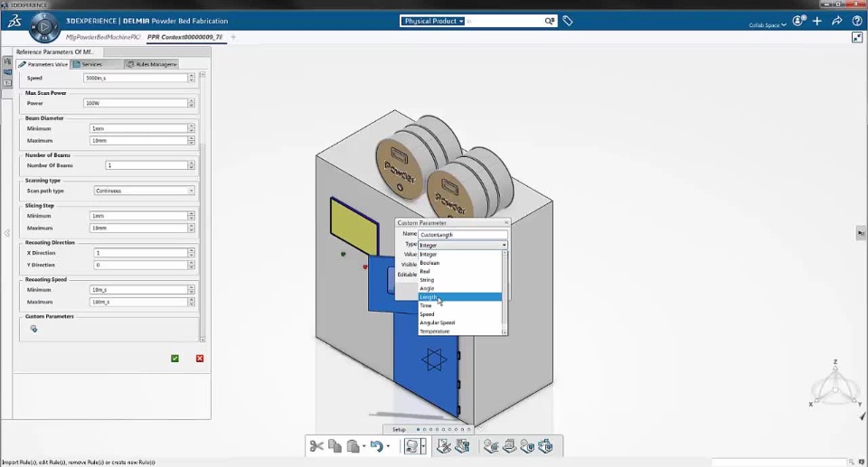The height and width of the screenshot is (467, 868).
Task: Choose String in the type list
Action: pos(459,280)
